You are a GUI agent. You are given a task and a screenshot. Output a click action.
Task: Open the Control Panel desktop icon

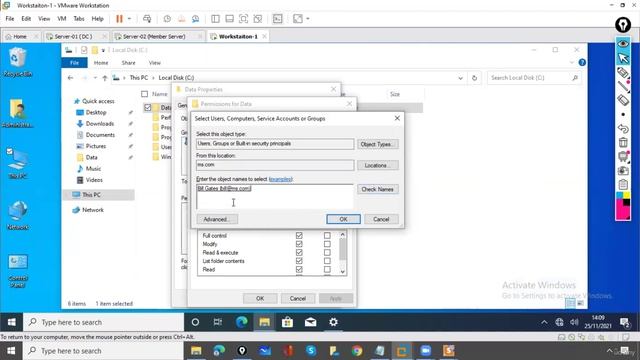pos(18,271)
